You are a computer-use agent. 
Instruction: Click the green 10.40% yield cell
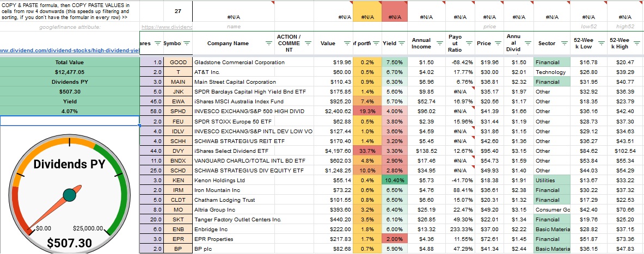(x=395, y=180)
